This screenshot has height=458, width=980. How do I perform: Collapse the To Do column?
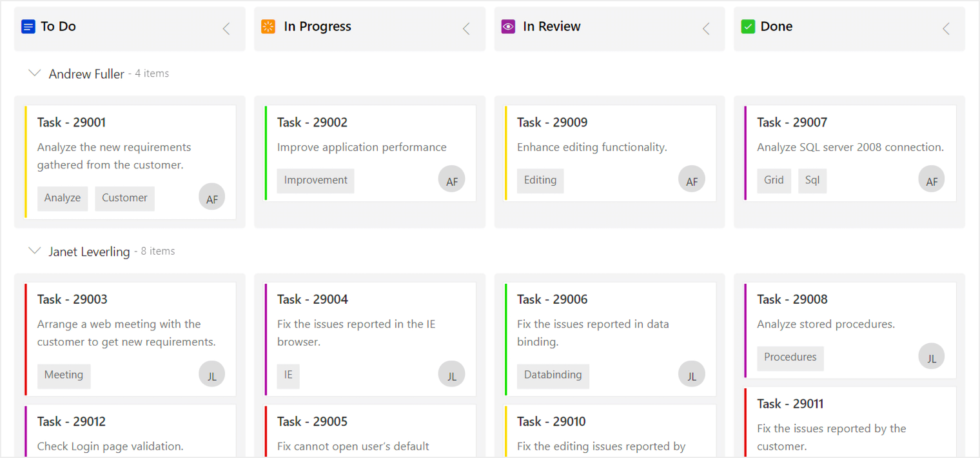pos(226,28)
